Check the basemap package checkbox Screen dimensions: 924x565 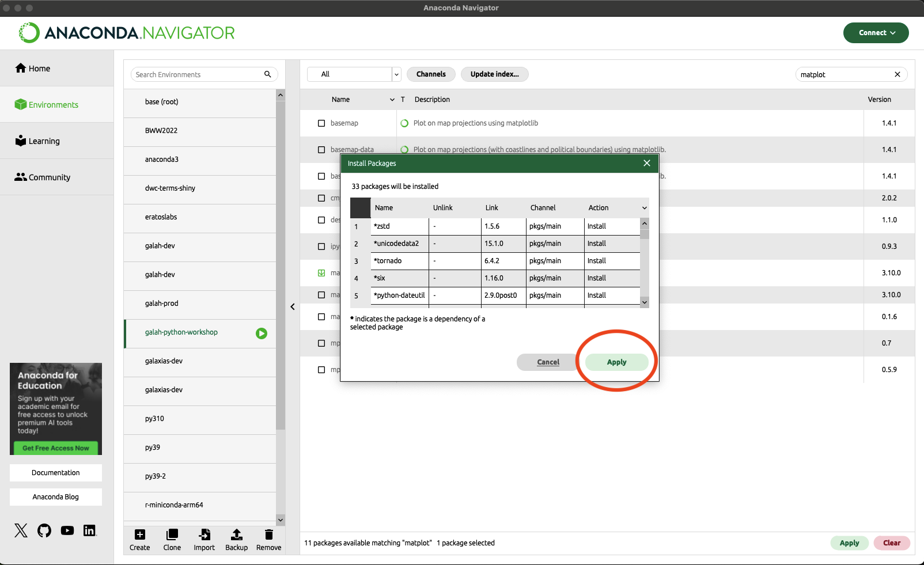[x=321, y=123]
